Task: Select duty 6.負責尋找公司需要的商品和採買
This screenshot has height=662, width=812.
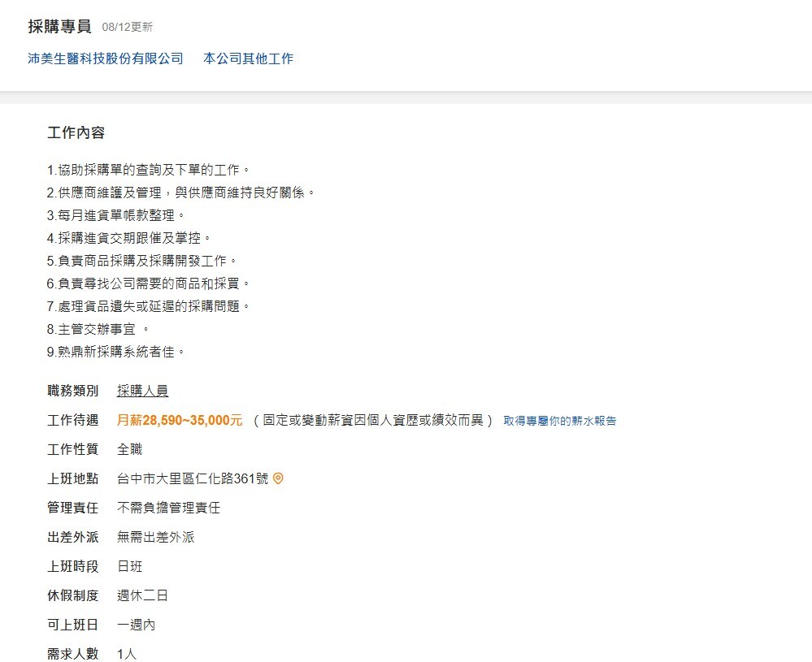Action: (149, 283)
